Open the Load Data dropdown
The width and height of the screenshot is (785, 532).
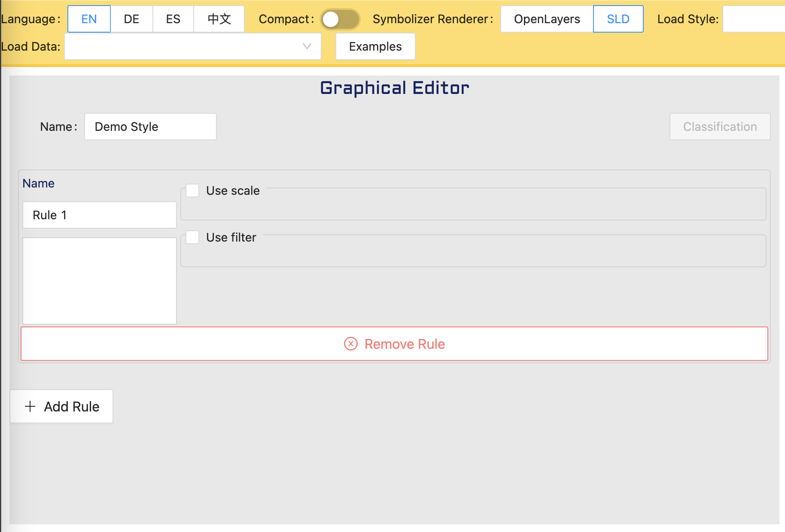193,46
